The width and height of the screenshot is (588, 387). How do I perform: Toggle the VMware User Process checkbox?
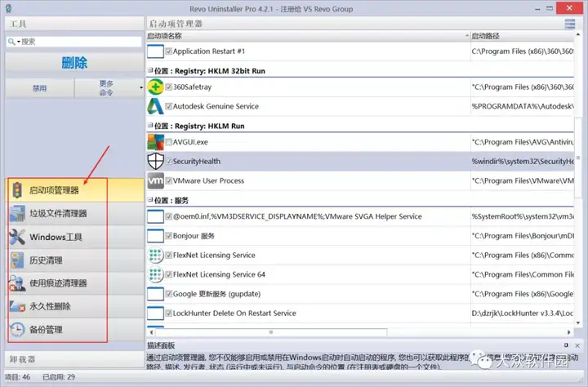coord(169,180)
